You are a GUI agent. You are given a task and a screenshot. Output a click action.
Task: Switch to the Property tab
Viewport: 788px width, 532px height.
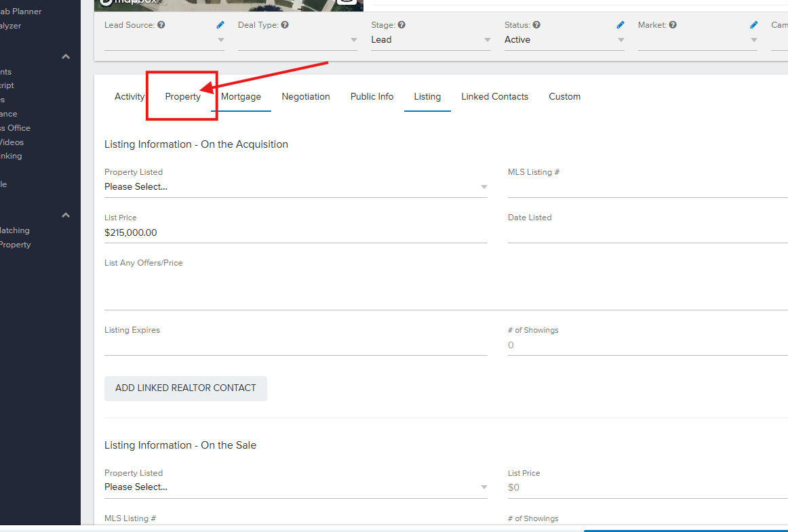point(183,97)
